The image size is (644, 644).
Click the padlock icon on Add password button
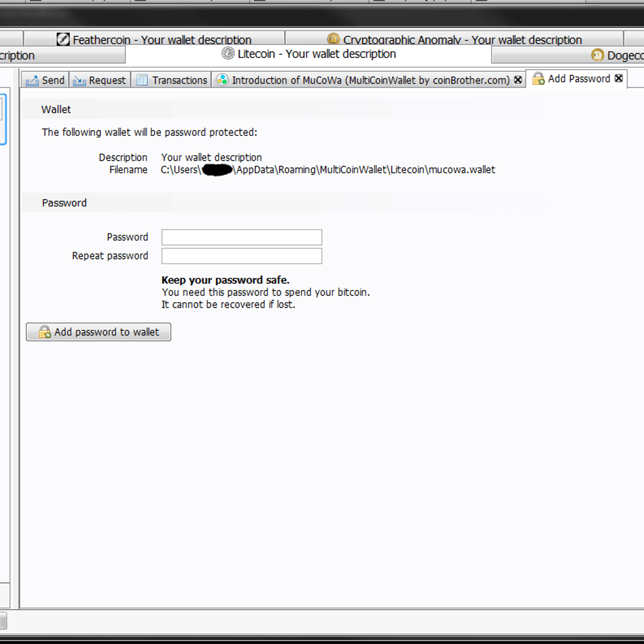[45, 332]
